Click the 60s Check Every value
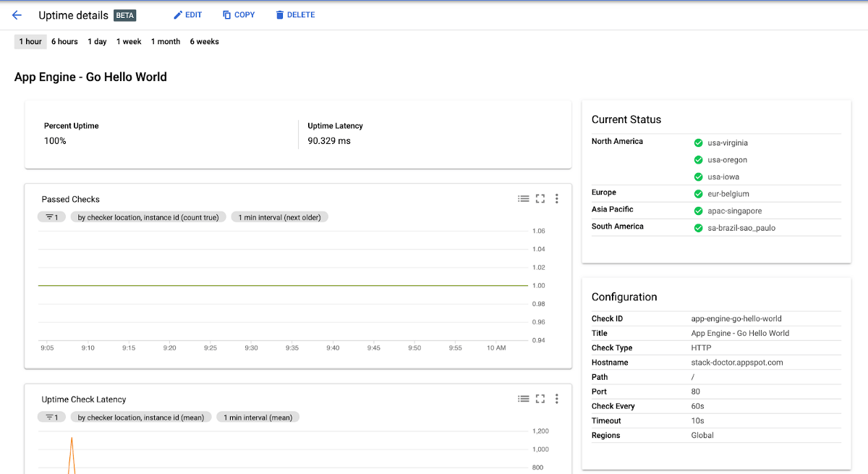The width and height of the screenshot is (868, 474). (x=698, y=406)
